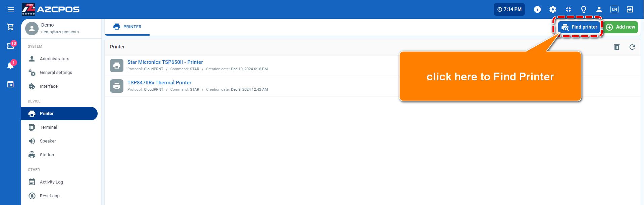The image size is (644, 205).
Task: Click the TSP847IIRx printer icon
Action: tap(117, 86)
